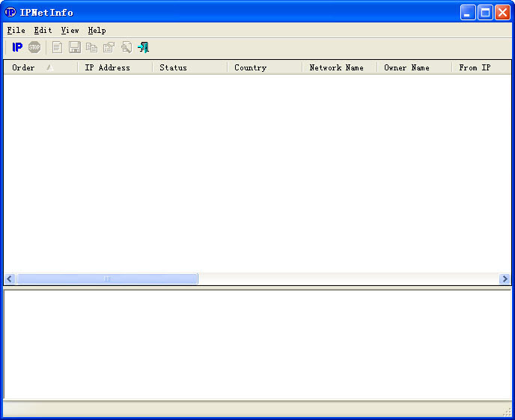Sort by the IP Address column header
515x420 pixels.
107,67
